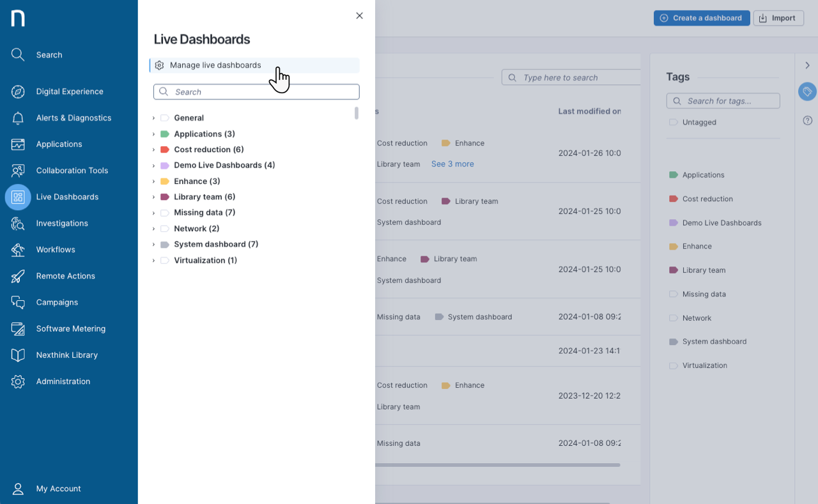This screenshot has height=504, width=818.
Task: Close the Live Dashboards flyout panel
Action: coord(359,16)
